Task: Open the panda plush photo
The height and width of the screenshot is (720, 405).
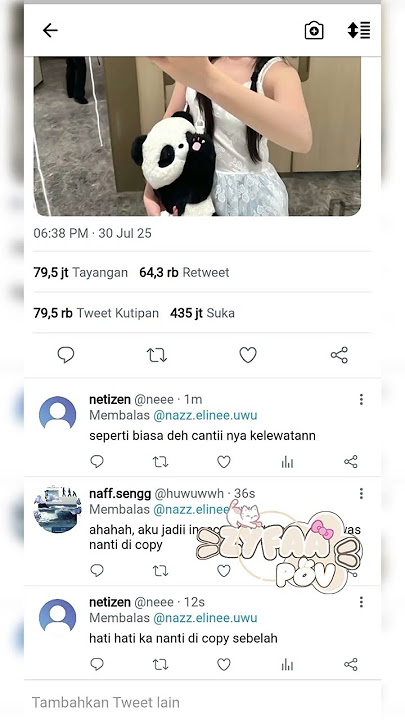Action: [197, 136]
